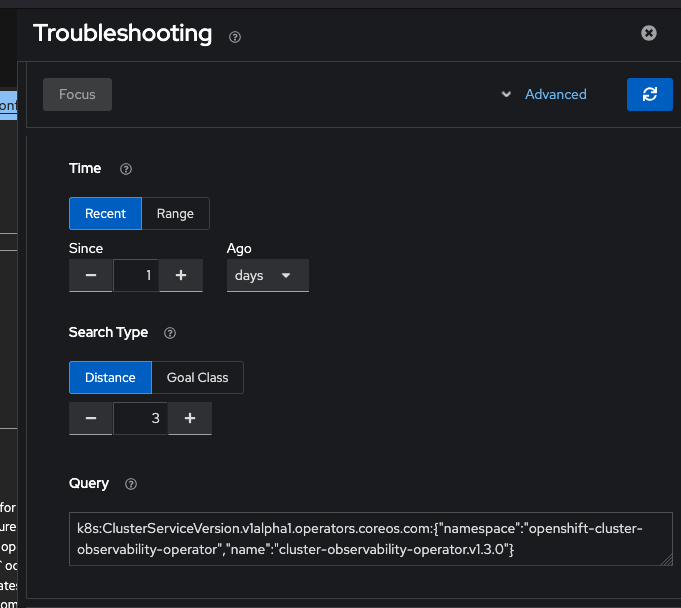The height and width of the screenshot is (608, 681).
Task: Click the refresh query icon button
Action: [x=650, y=94]
